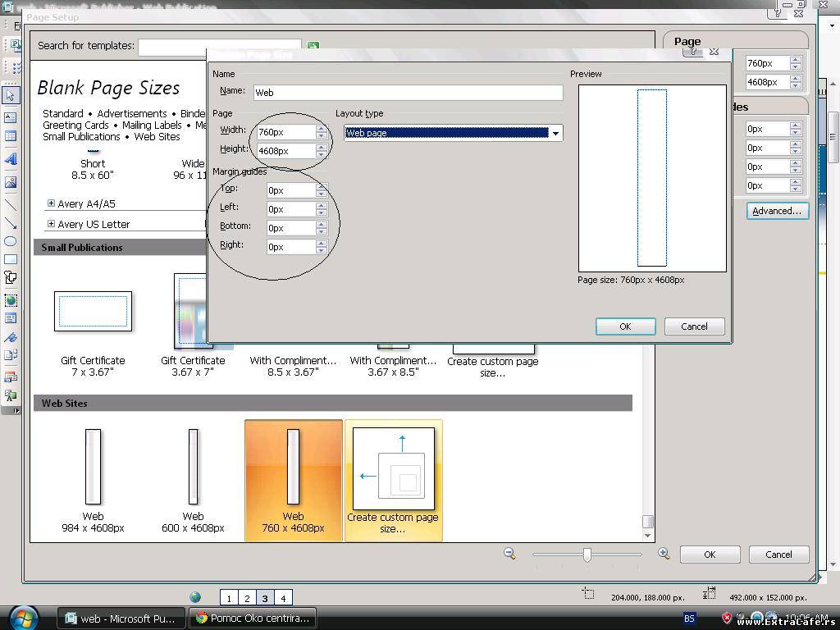Screen dimensions: 840x630
Task: Click the web page preview globe icon
Action: pos(195,597)
